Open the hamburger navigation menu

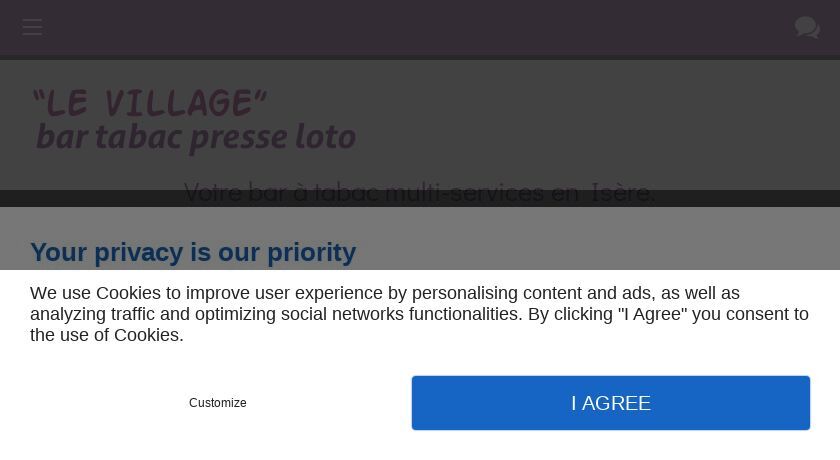[32, 27]
